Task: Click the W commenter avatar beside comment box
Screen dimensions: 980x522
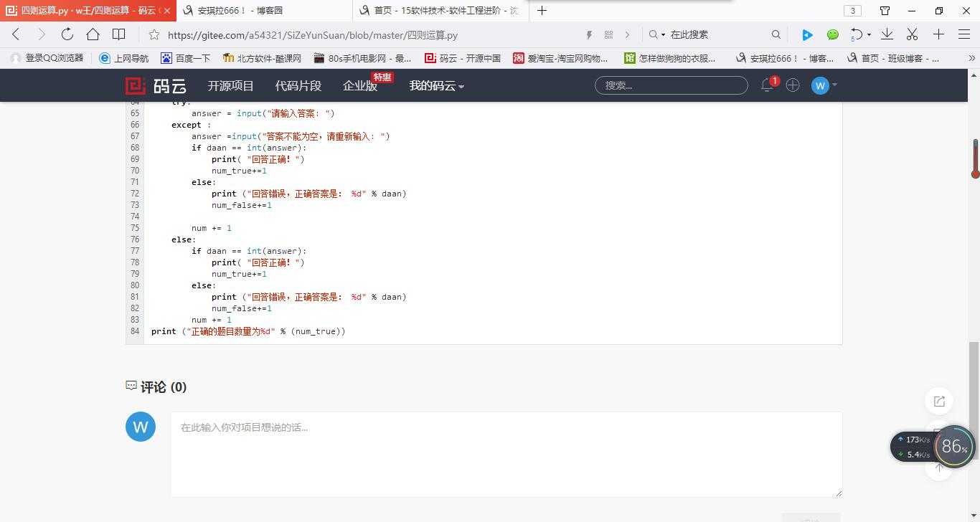Action: click(x=141, y=427)
